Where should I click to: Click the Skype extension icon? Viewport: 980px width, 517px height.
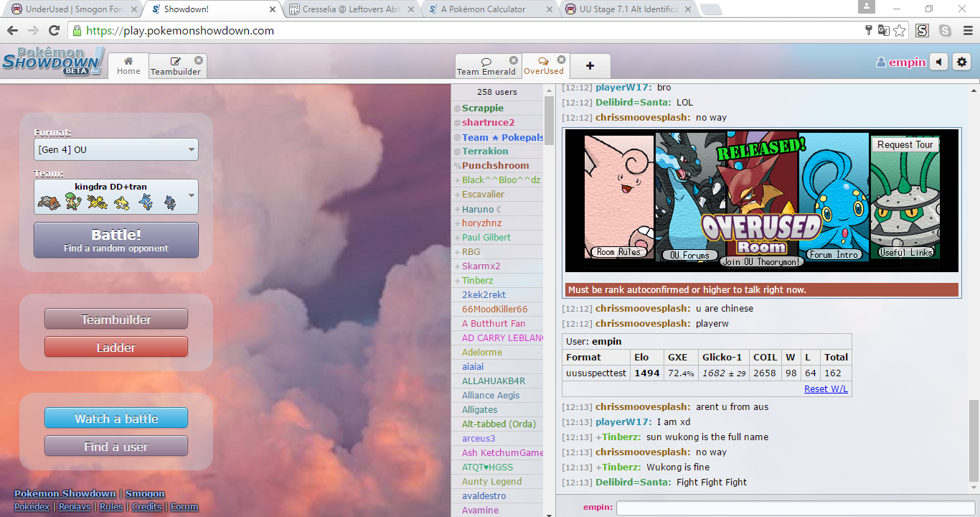tap(945, 31)
